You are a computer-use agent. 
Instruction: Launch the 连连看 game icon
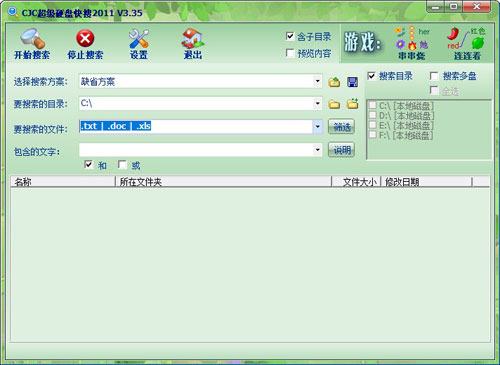(x=467, y=44)
